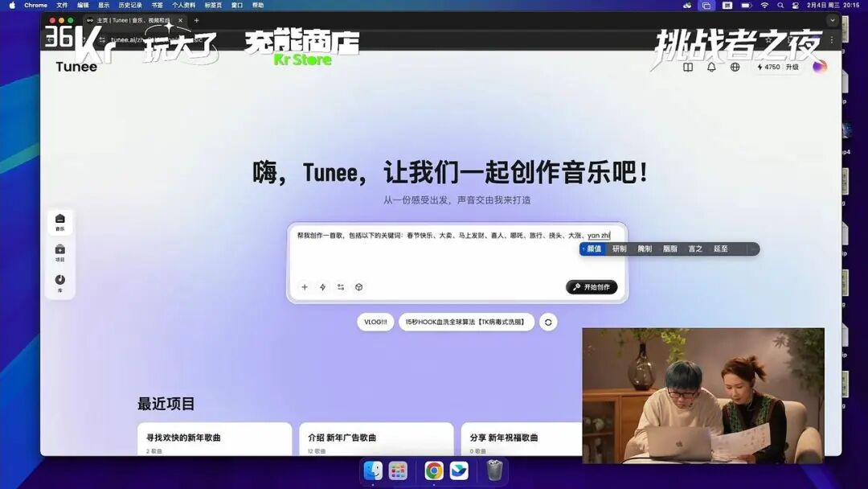Click the cube model icon in the prompt box
The image size is (868, 489).
(x=358, y=287)
